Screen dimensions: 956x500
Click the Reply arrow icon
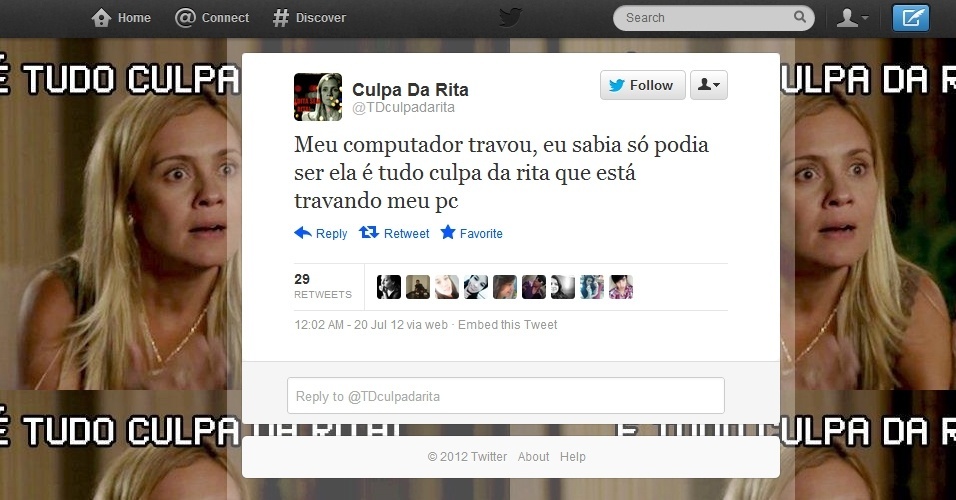[x=303, y=233]
